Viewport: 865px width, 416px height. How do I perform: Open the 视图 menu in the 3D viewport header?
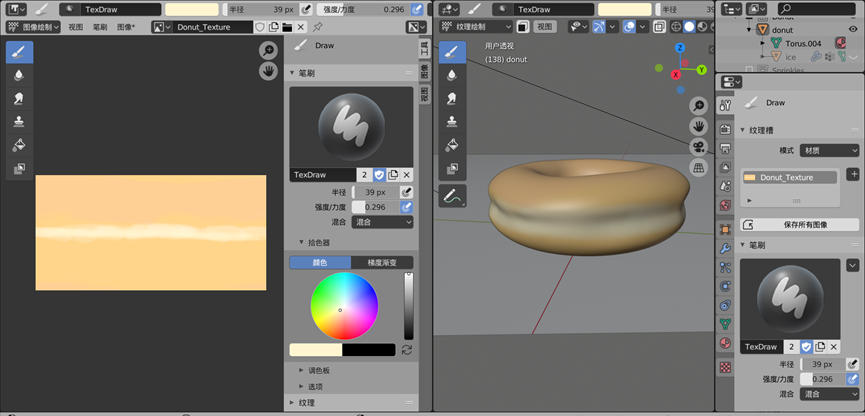(x=544, y=26)
